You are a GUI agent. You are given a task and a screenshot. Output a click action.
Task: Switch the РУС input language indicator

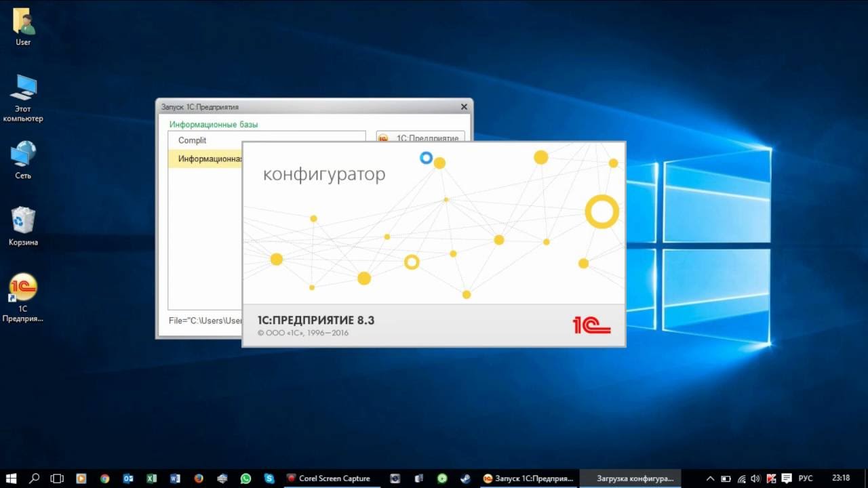[806, 479]
